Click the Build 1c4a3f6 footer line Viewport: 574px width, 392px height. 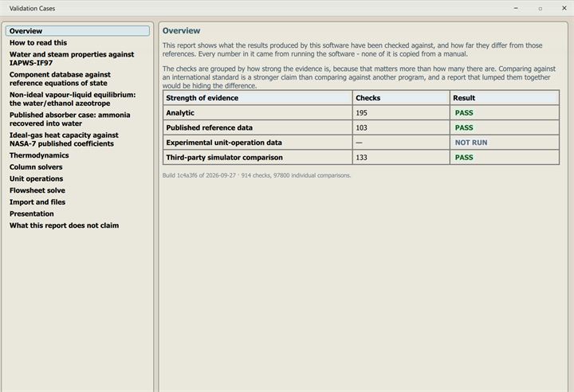257,175
